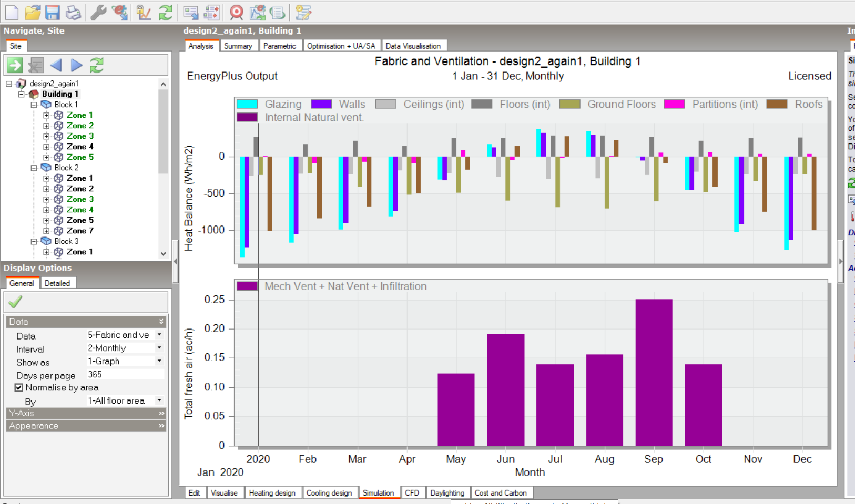855x504 pixels.
Task: Apply display options with the green checkmark
Action: coord(15,302)
